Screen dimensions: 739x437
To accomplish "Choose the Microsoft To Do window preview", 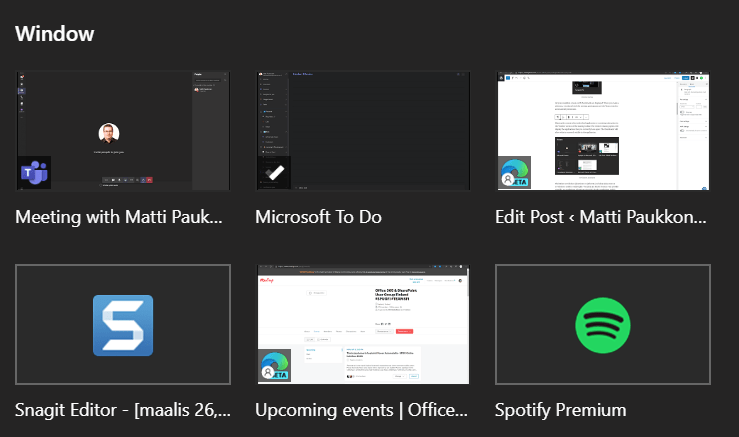I will [x=363, y=130].
